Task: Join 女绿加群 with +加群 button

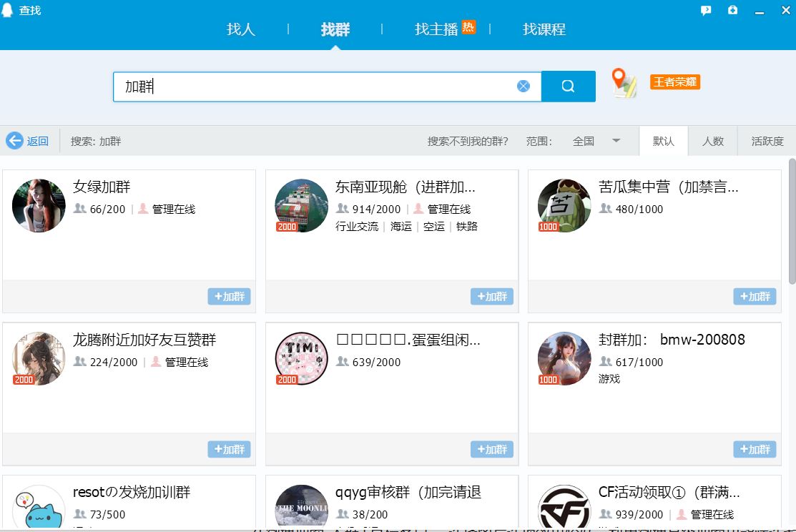Action: coord(229,297)
